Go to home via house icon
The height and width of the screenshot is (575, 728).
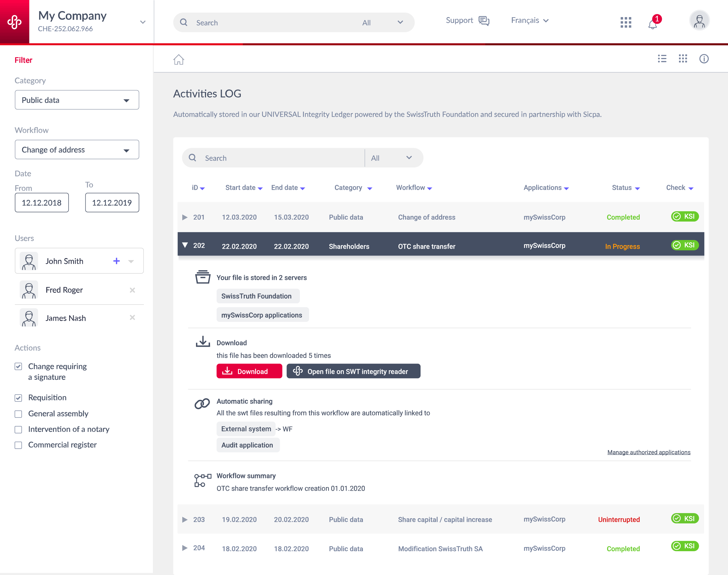pos(179,59)
